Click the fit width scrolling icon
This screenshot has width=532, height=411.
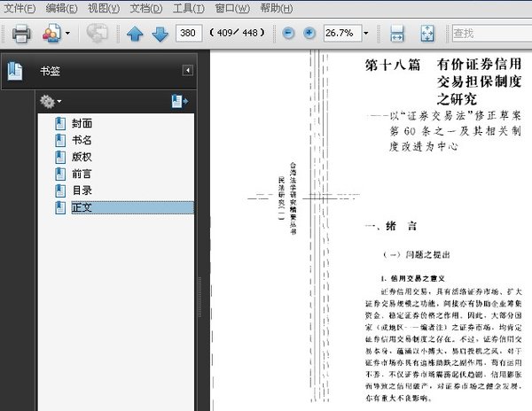pos(397,34)
